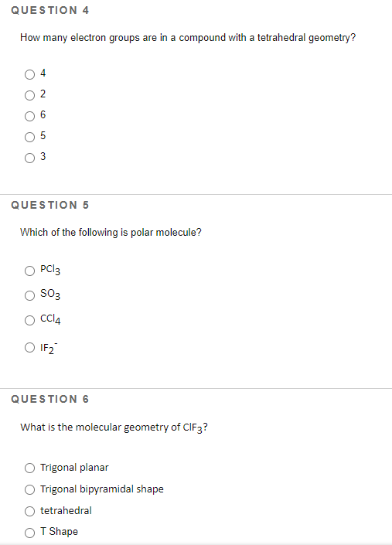Mark answer 3 in Question 4
This screenshot has width=392, height=545.
click(30, 158)
